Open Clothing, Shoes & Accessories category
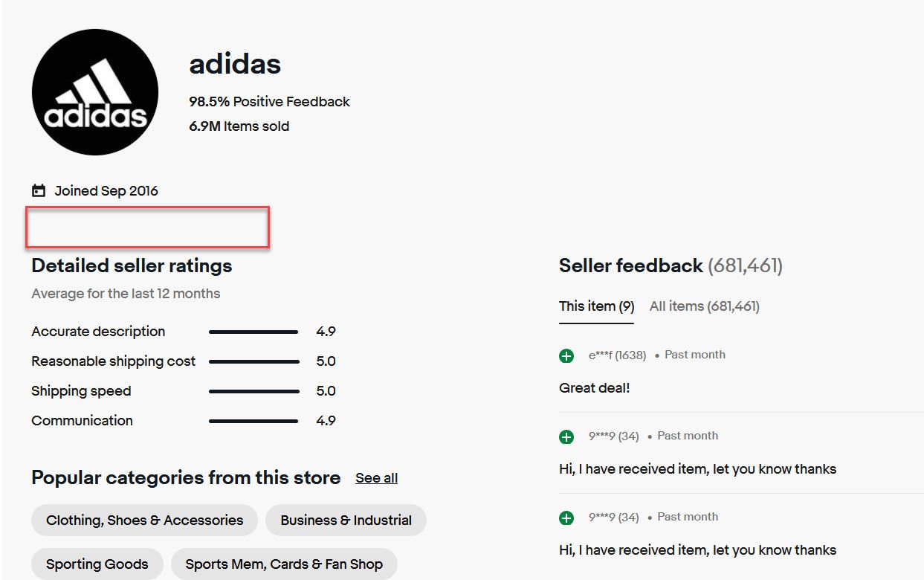924x580 pixels. pyautogui.click(x=144, y=521)
